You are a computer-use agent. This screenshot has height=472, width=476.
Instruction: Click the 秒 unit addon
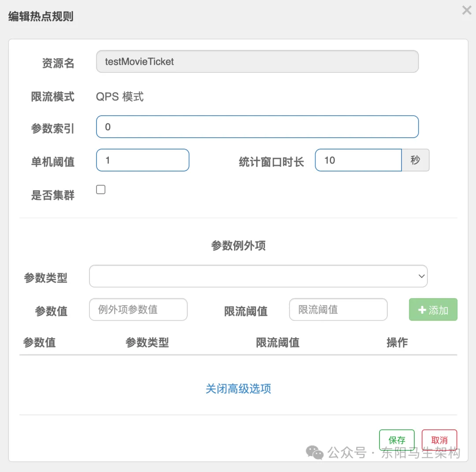coord(415,160)
